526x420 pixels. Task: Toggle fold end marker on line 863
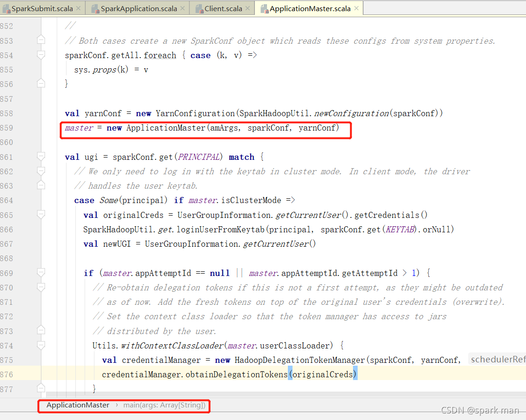coord(41,185)
